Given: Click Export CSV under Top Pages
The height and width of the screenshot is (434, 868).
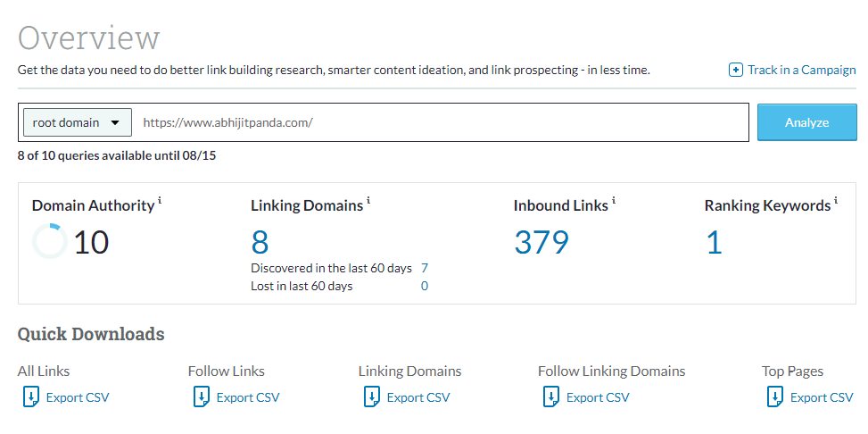Looking at the screenshot, I should tap(821, 397).
